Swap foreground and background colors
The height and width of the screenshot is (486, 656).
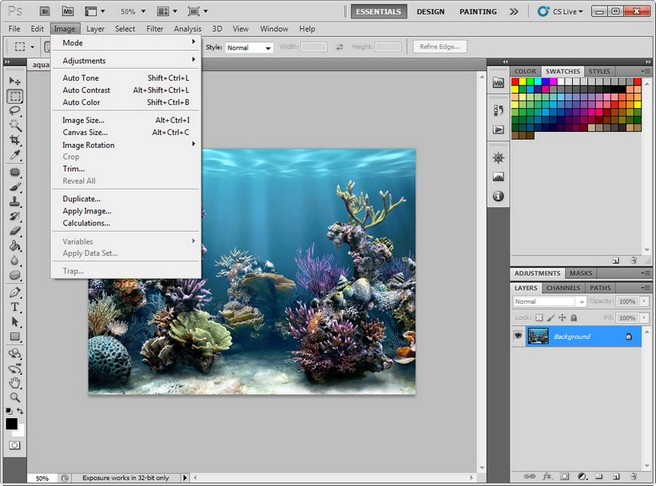(20, 411)
